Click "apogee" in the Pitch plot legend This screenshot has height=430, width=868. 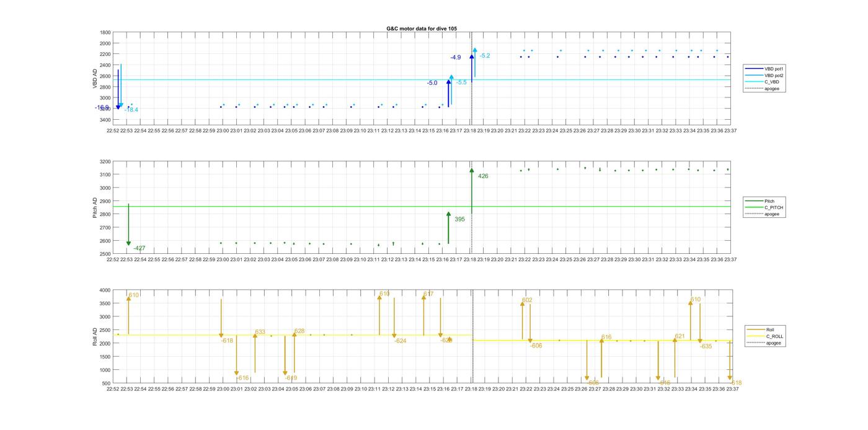tap(762, 214)
